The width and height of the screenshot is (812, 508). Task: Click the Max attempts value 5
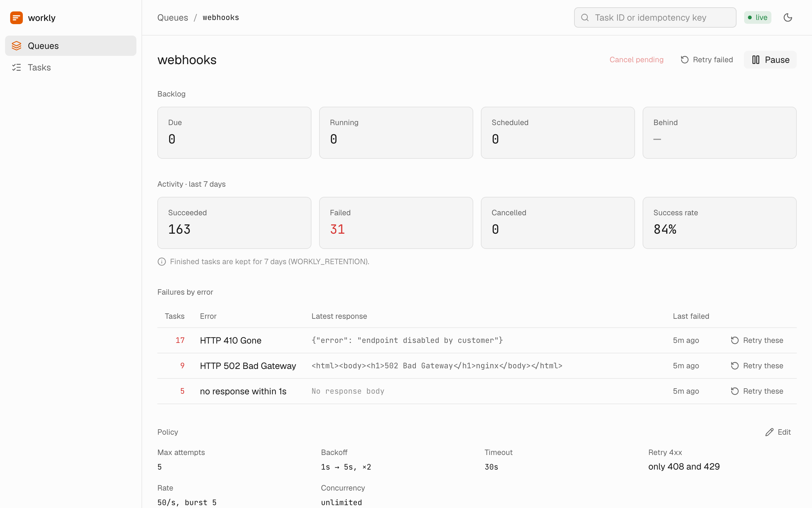pyautogui.click(x=160, y=467)
